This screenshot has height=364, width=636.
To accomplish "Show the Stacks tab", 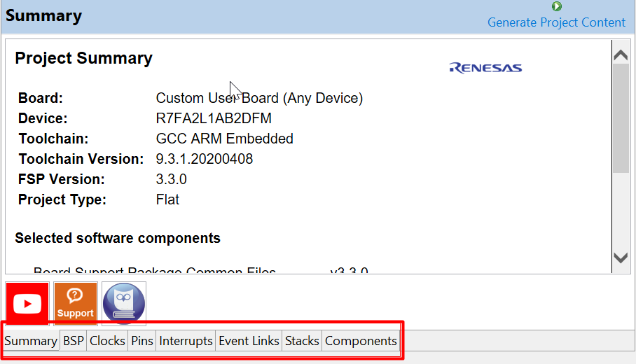I will coord(302,341).
